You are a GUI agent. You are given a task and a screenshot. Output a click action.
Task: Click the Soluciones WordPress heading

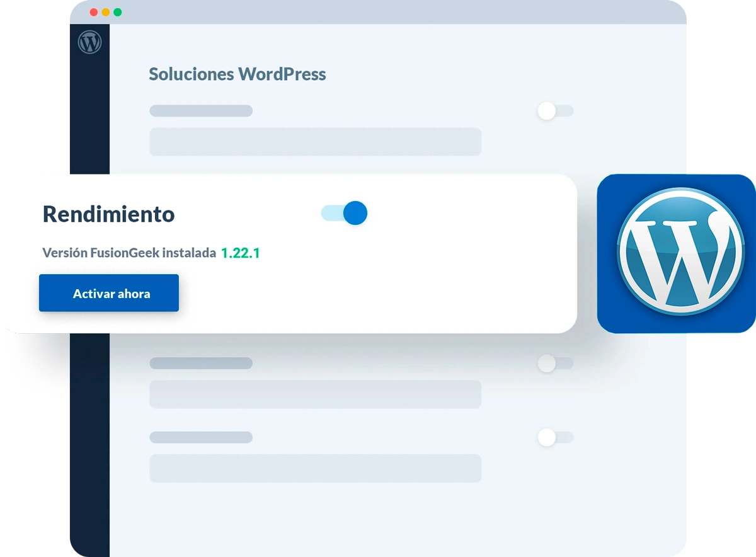237,74
